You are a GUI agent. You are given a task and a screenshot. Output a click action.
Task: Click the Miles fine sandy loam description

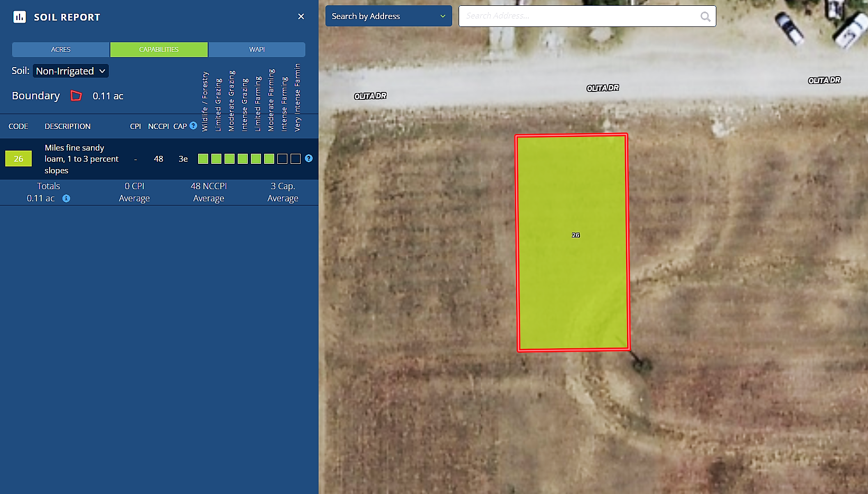81,159
